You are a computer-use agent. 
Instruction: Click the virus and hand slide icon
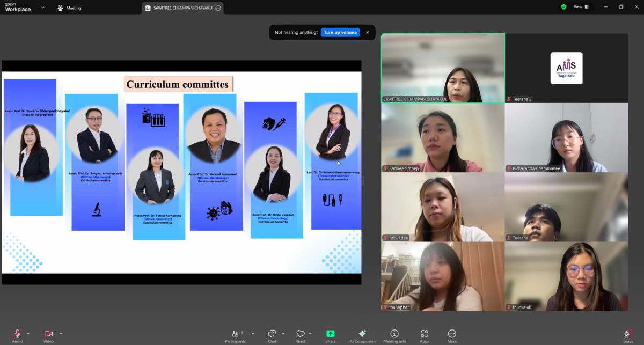coord(219,210)
